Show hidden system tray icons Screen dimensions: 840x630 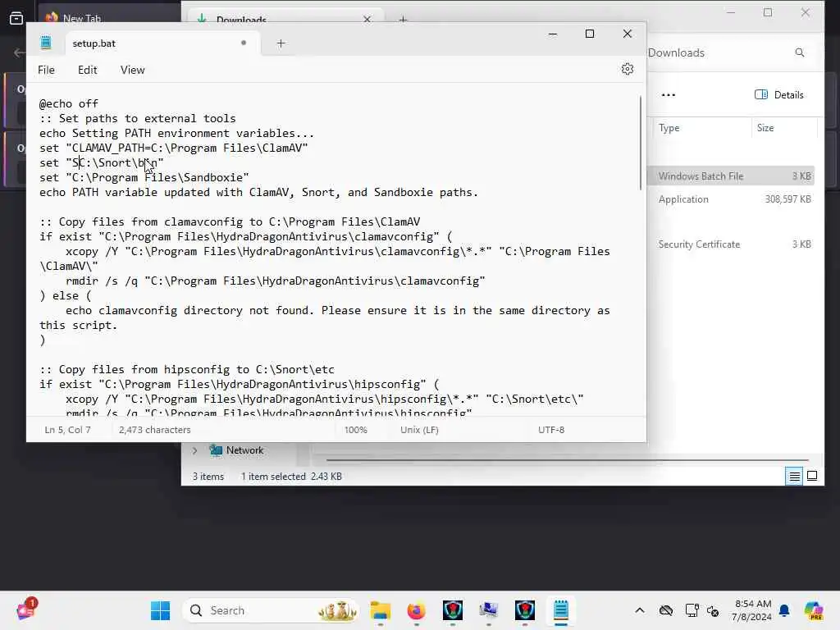click(x=640, y=610)
